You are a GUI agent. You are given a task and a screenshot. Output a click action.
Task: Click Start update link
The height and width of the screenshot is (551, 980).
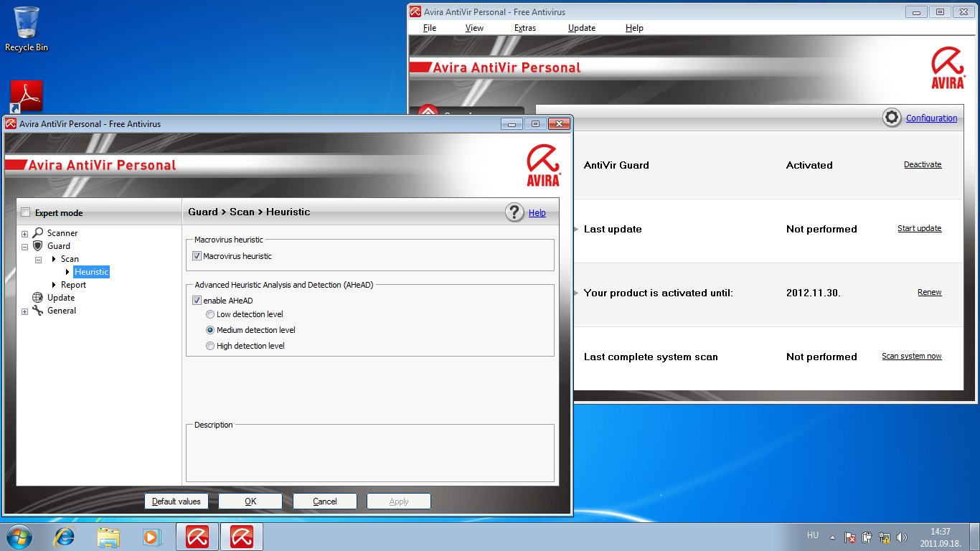(x=919, y=228)
